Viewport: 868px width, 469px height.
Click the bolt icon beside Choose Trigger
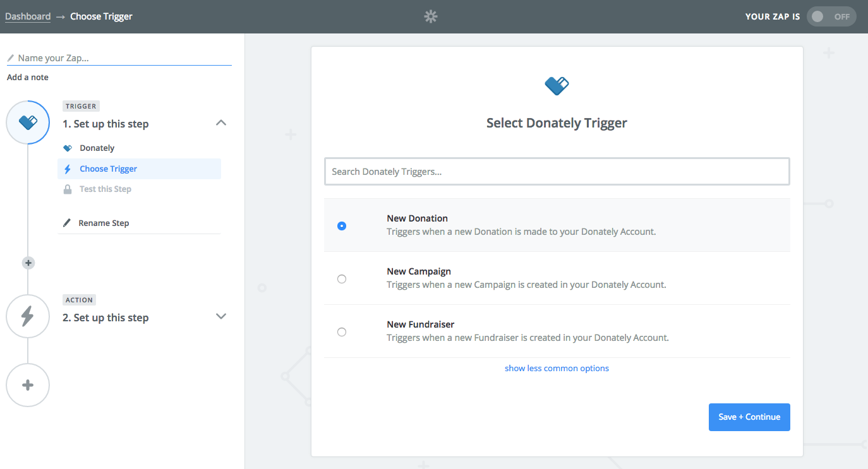pos(68,169)
